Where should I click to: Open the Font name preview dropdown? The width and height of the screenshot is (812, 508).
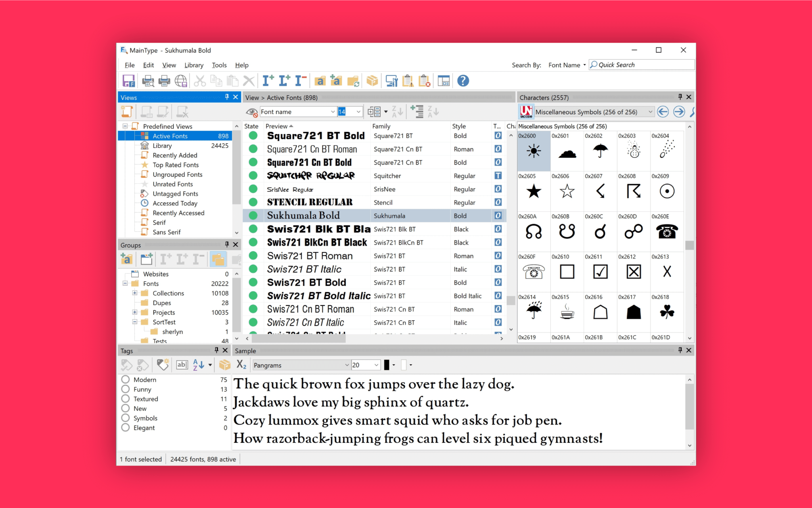(x=333, y=112)
